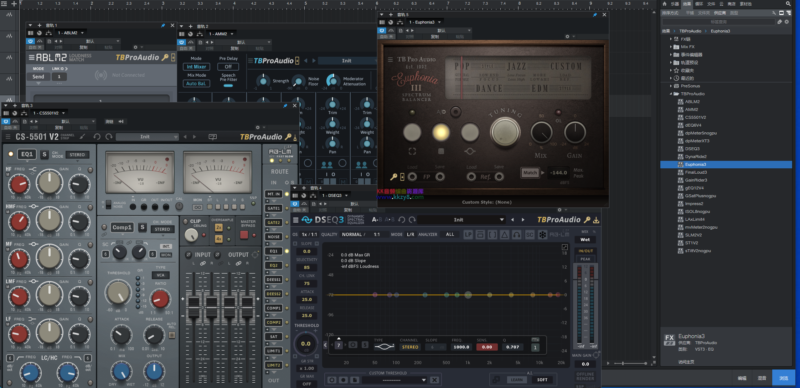Toggle the SC sidechain button in DSEQ3
Screen dimensions: 800x388
click(530, 234)
